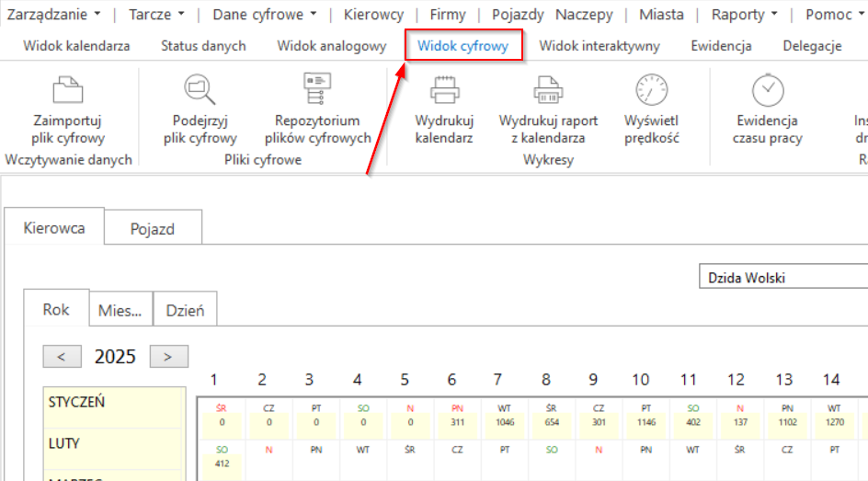
Task: Open the Pojazdy menu item
Action: (518, 15)
